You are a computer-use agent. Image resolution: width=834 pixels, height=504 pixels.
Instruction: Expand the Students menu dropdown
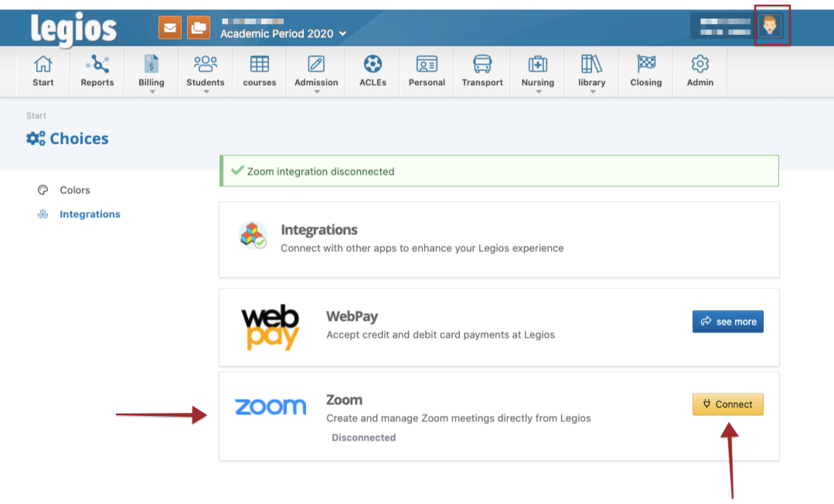click(206, 72)
